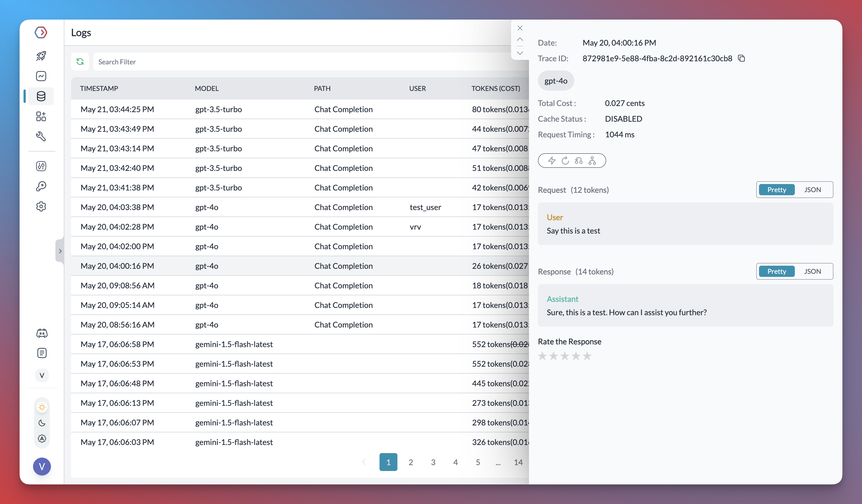Go to page 3 of logs

(433, 462)
